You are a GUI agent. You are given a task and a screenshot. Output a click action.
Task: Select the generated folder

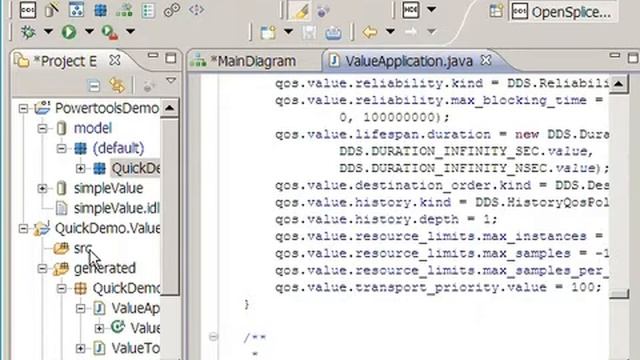coord(104,269)
